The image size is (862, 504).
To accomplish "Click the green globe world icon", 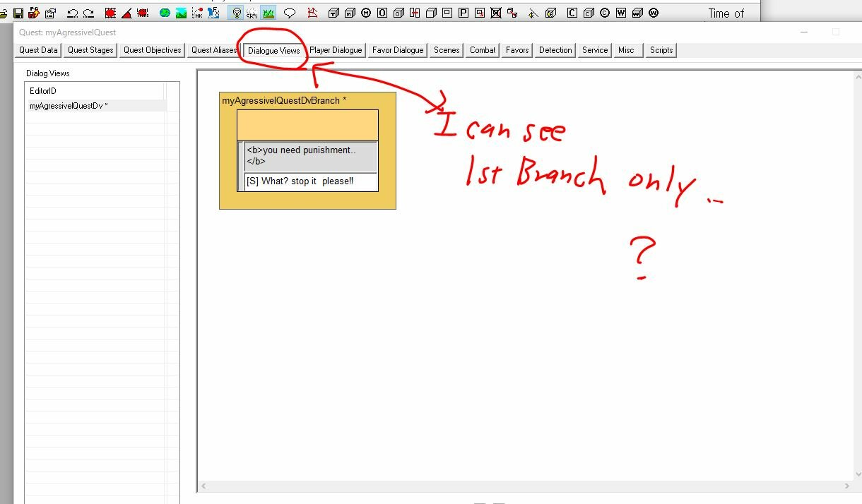I will point(165,13).
